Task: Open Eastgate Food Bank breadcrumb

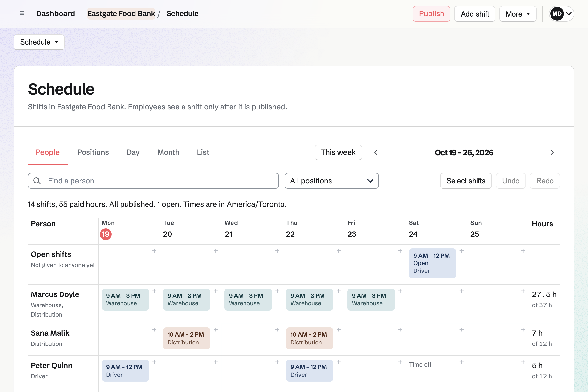Action: [x=121, y=13]
